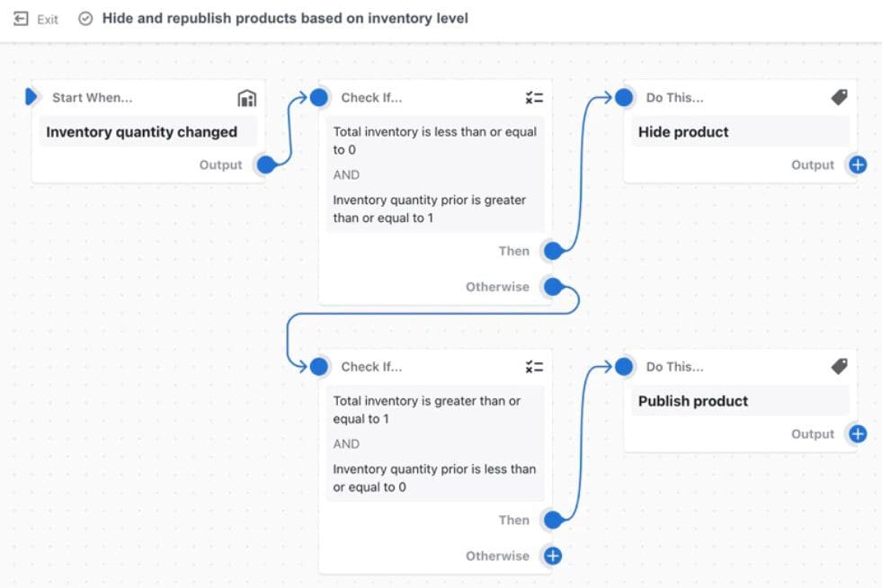Click the trigger's Output connector dot
The image size is (882, 588).
click(265, 165)
